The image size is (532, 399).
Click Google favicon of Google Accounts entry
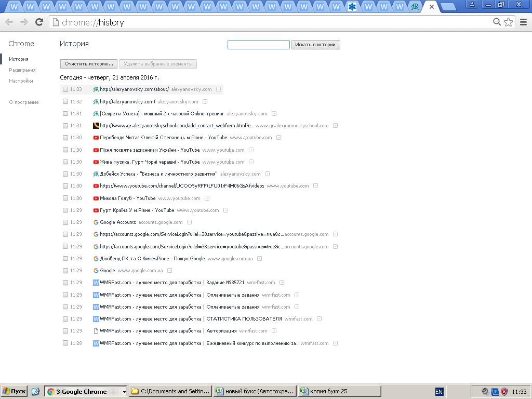point(96,222)
